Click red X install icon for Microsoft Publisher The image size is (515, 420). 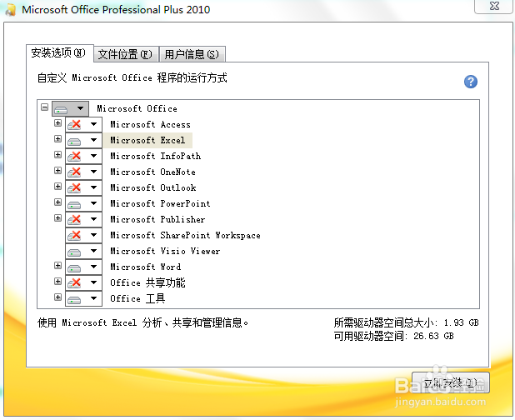pos(74,220)
